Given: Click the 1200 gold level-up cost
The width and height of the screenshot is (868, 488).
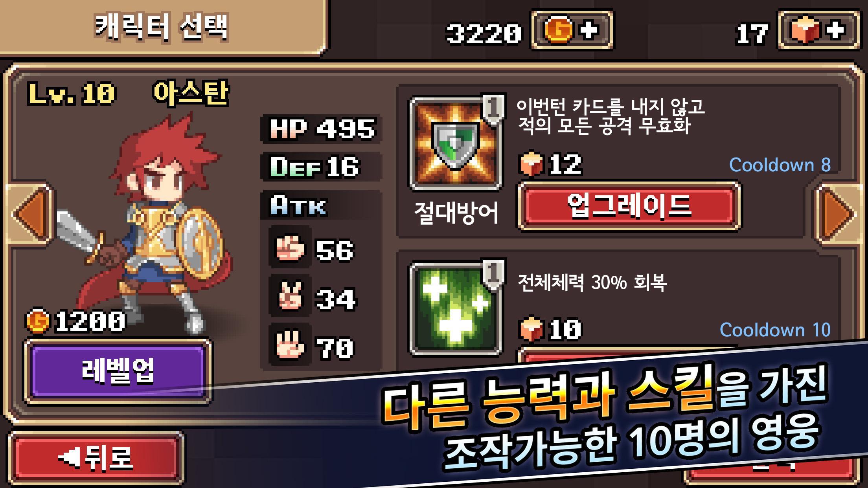Looking at the screenshot, I should click(x=76, y=321).
